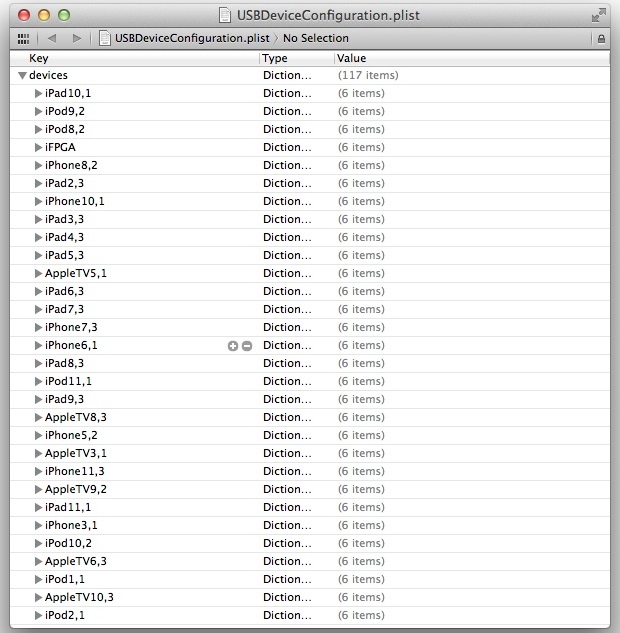620x633 pixels.
Task: Collapse the devices dictionary
Action: pyautogui.click(x=23, y=75)
